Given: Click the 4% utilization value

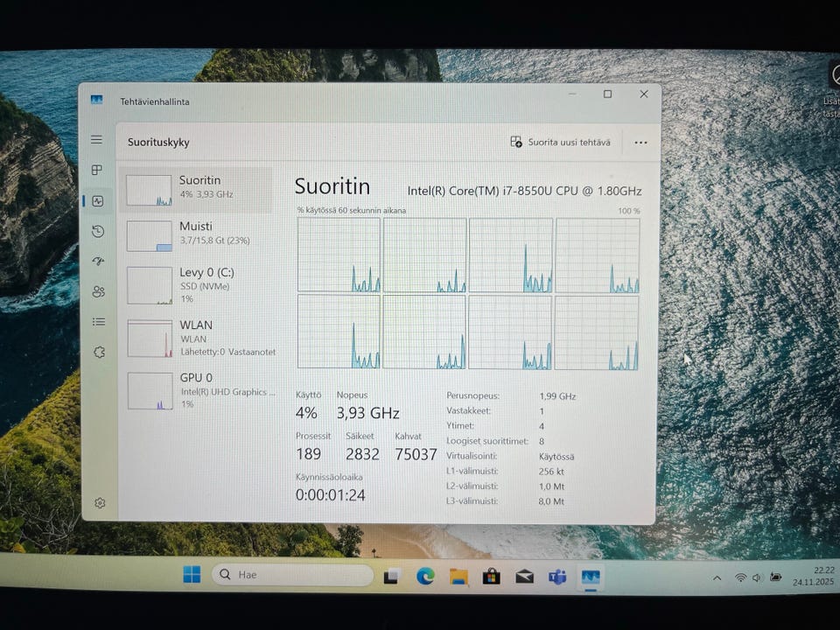Looking at the screenshot, I should (306, 413).
